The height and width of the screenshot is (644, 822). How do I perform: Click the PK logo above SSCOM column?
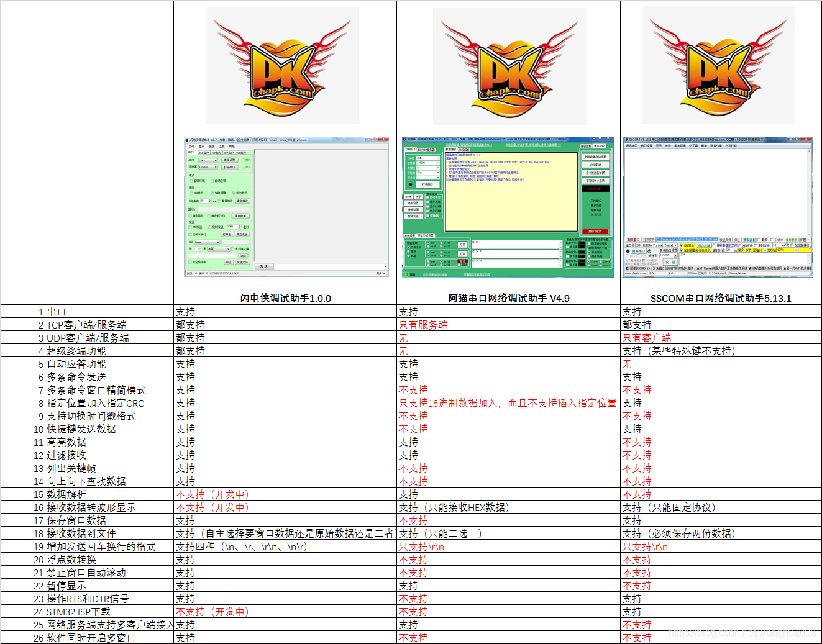(x=718, y=66)
